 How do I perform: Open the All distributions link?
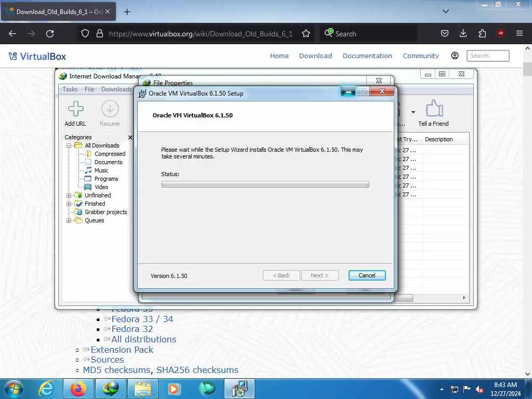coord(143,339)
